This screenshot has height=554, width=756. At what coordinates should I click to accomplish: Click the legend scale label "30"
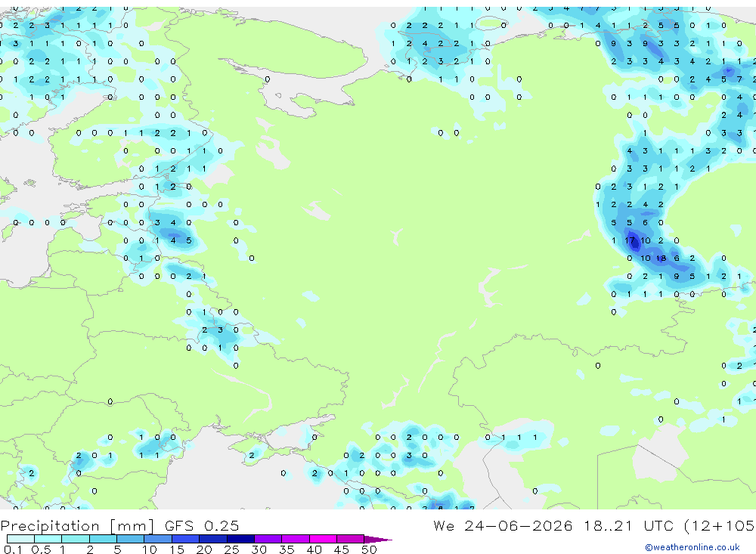259,549
